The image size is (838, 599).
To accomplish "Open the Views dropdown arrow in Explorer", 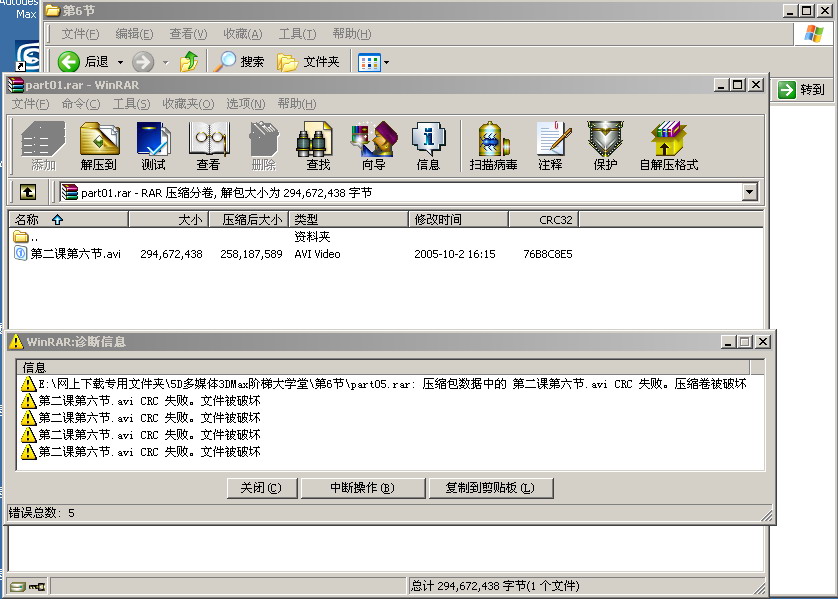I will (386, 63).
